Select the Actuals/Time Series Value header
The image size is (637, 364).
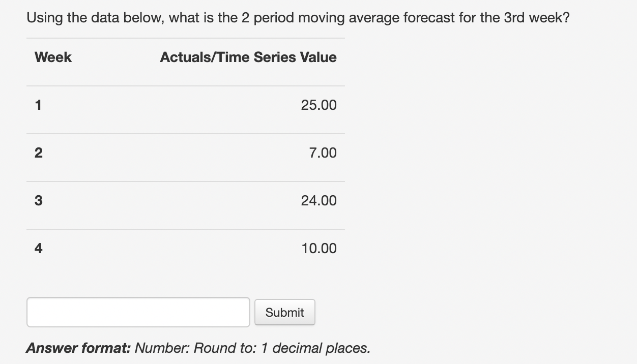point(248,57)
